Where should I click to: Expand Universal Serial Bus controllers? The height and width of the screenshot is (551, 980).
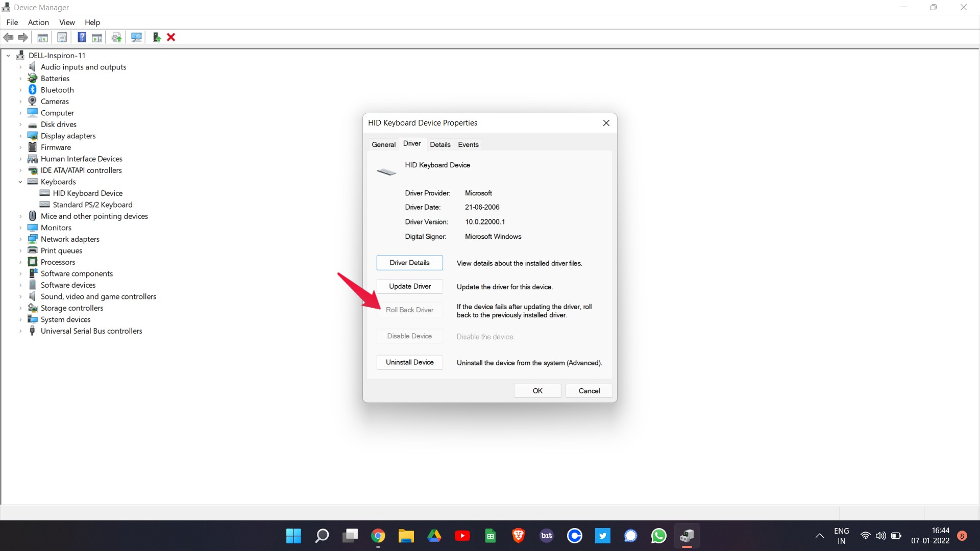(20, 331)
